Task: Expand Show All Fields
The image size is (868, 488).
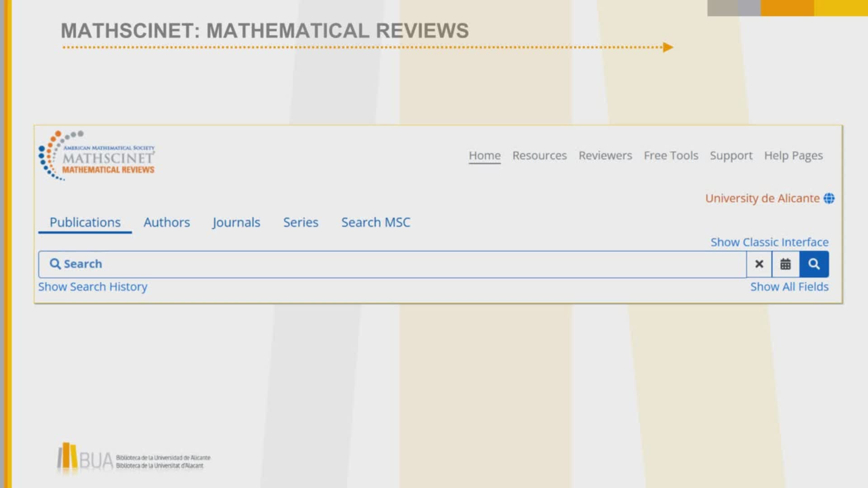Action: click(789, 287)
